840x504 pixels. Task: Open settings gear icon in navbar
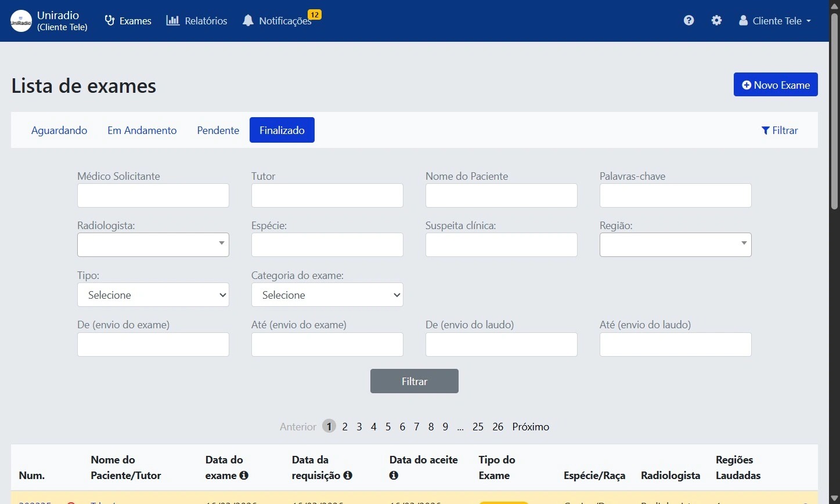(716, 20)
